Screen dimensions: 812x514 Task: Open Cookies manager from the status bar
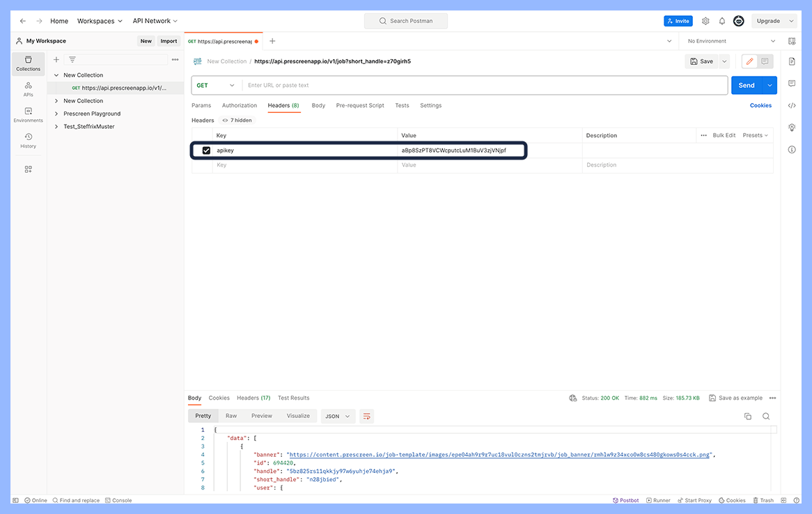point(731,500)
